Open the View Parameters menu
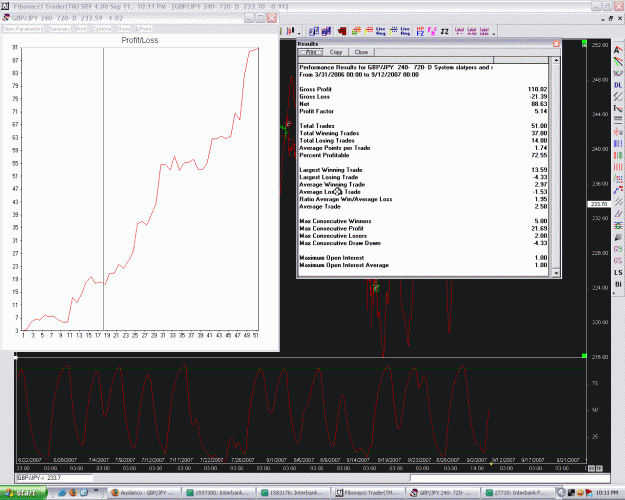625x500 pixels. click(x=23, y=29)
